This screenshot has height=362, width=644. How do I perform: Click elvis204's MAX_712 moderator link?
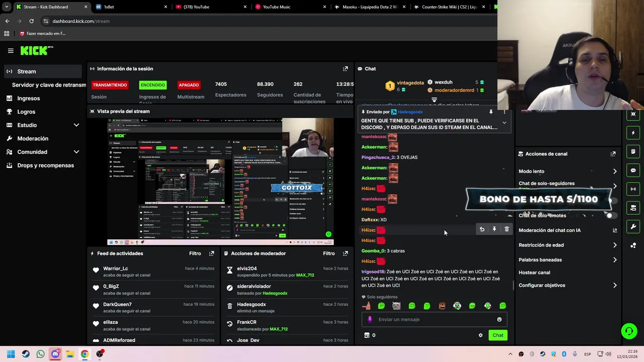[305, 276]
